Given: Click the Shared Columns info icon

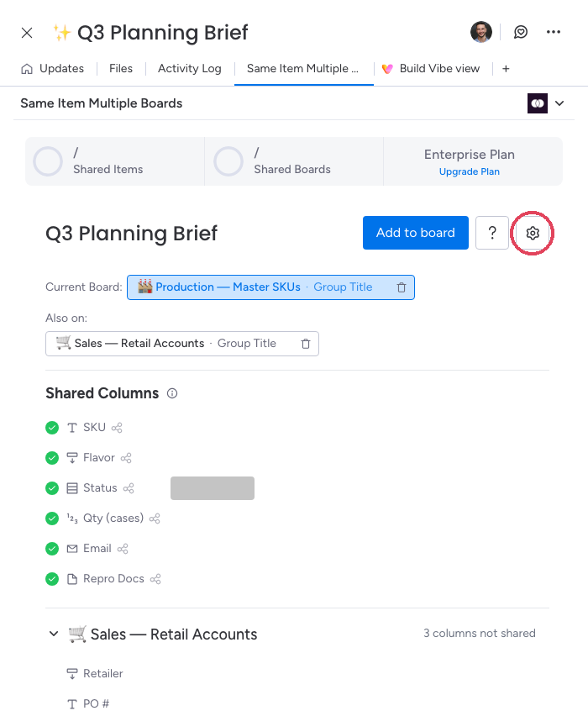Looking at the screenshot, I should point(172,393).
